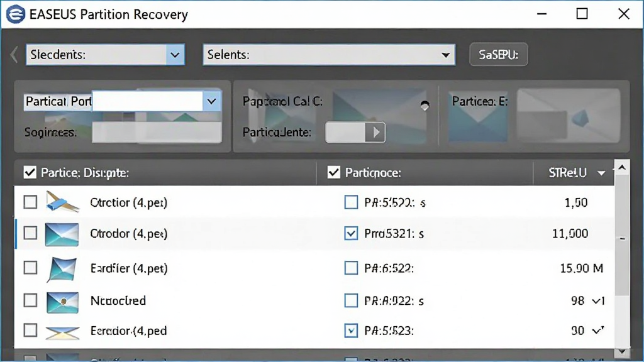This screenshot has height=362, width=644.
Task: Toggle the PA:6:522: checkbox
Action: click(x=351, y=268)
